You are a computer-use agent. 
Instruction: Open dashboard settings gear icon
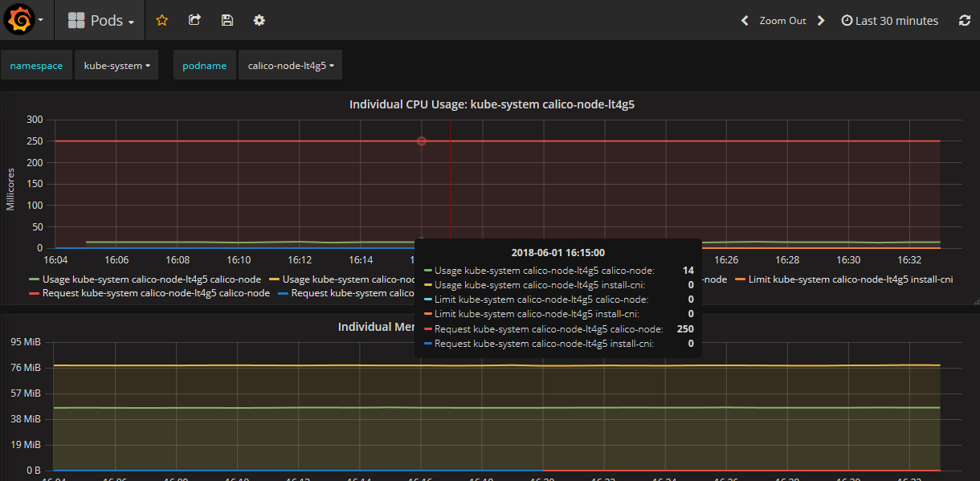pos(259,20)
